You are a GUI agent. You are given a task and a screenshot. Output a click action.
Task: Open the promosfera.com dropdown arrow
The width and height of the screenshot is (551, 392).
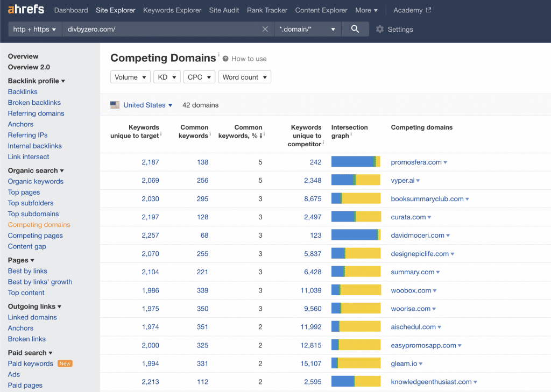(x=445, y=162)
